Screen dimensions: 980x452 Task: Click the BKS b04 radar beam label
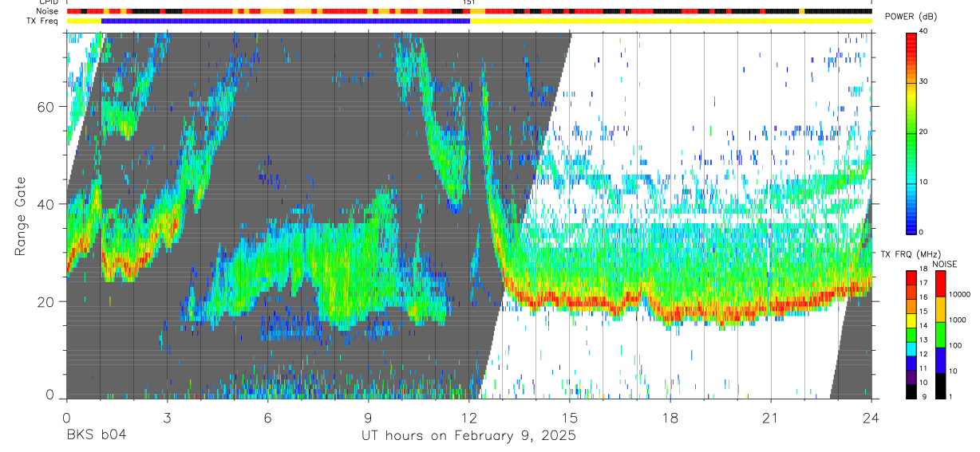click(96, 435)
